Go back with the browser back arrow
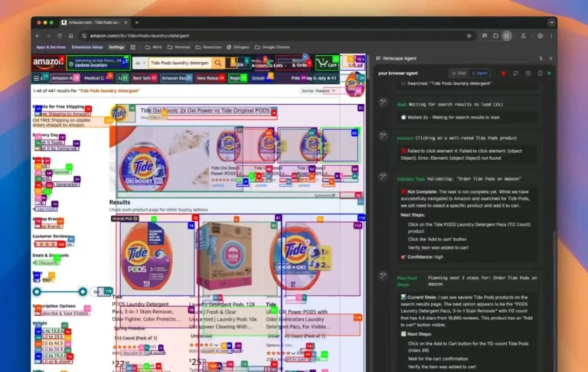 [38, 36]
